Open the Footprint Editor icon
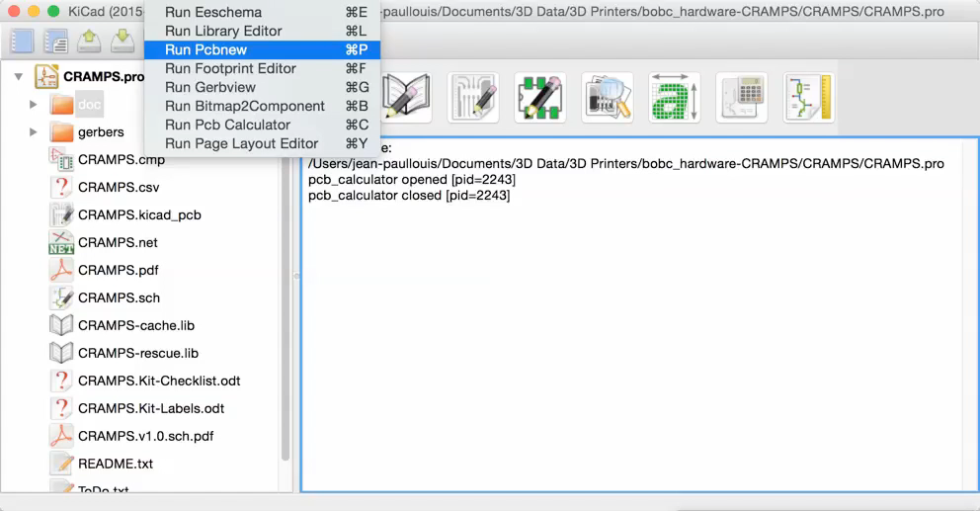Screen dimensions: 980x511 point(540,97)
